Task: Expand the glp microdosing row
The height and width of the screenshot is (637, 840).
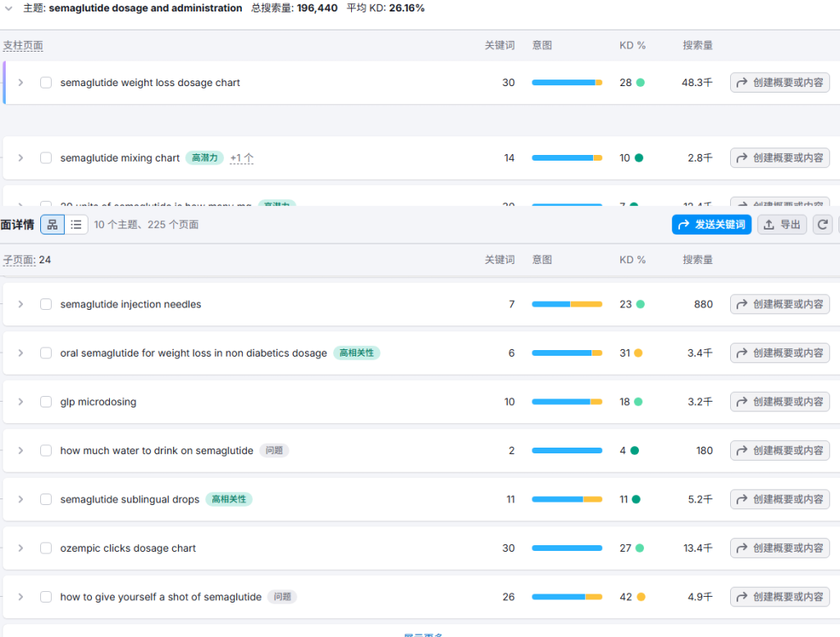Action: [x=21, y=402]
